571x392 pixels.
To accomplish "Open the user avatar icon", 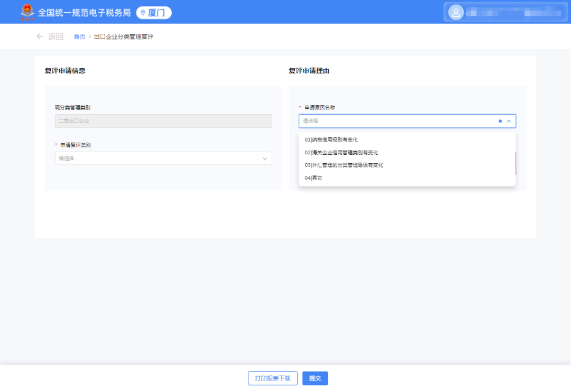I will (x=456, y=13).
